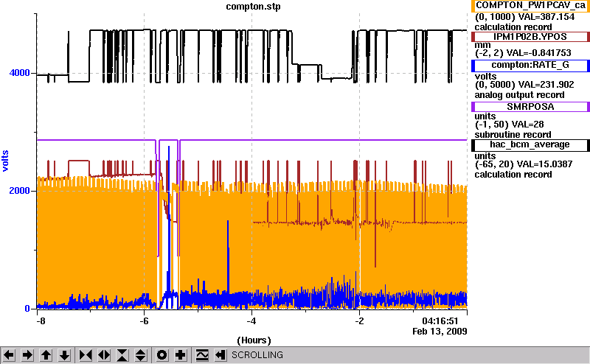Click the VAL=387.154 readout
Viewport: 590px width, 364px height.
tap(546, 17)
